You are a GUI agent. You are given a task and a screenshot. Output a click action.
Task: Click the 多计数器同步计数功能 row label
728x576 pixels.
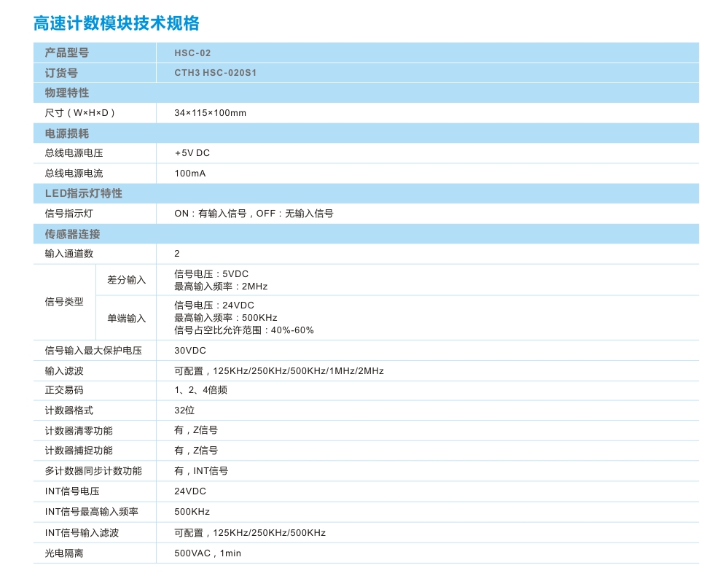click(x=93, y=471)
